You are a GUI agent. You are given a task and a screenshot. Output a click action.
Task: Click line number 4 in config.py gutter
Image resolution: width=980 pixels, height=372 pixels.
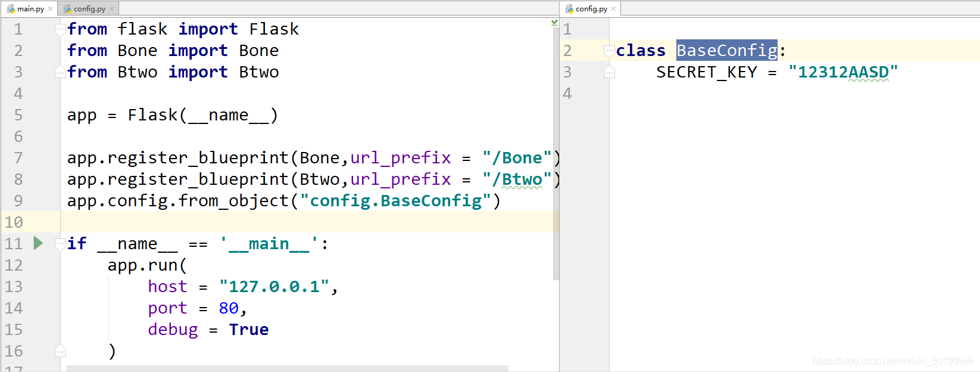tap(567, 94)
